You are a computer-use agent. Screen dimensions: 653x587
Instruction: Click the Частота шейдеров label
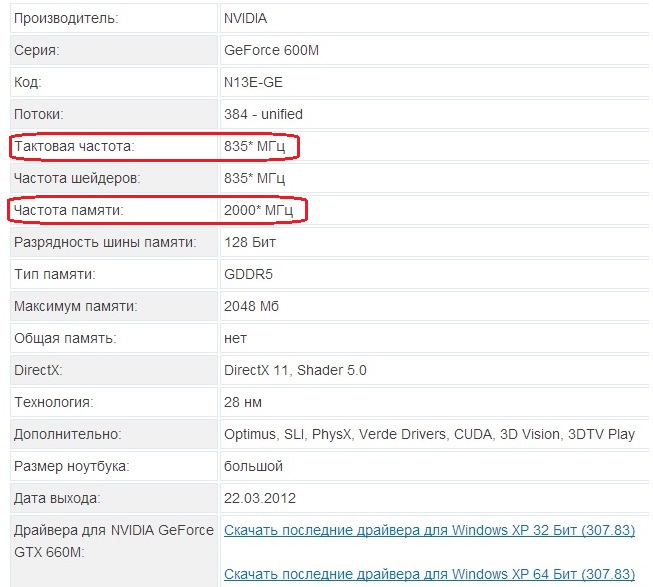pyautogui.click(x=77, y=178)
